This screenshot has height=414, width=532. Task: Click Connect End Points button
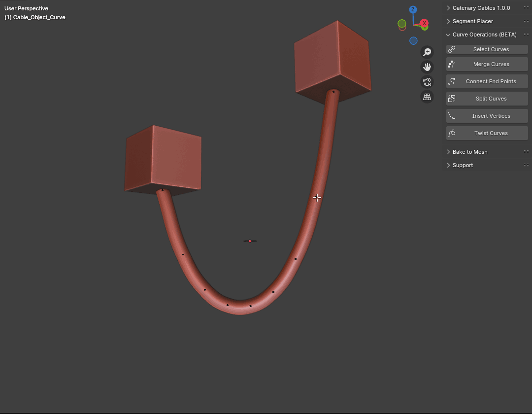coord(487,81)
